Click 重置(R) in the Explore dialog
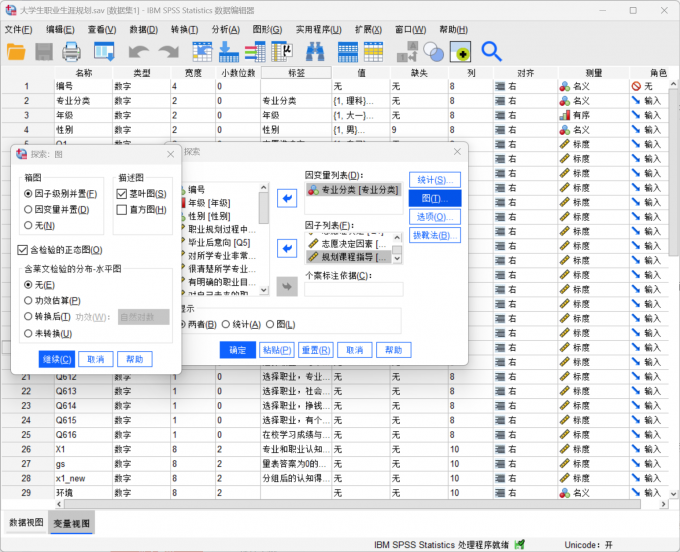This screenshot has height=552, width=680. coord(316,350)
